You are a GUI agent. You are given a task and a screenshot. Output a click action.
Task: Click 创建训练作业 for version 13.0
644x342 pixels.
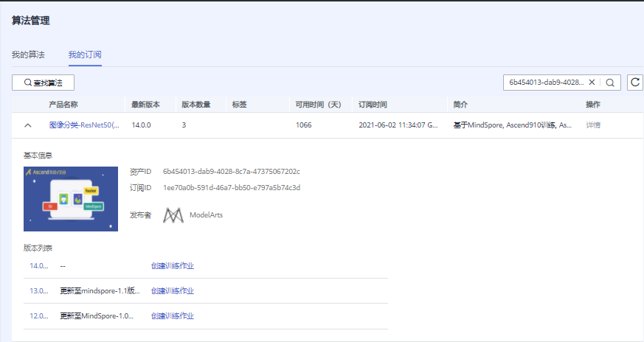click(x=172, y=290)
